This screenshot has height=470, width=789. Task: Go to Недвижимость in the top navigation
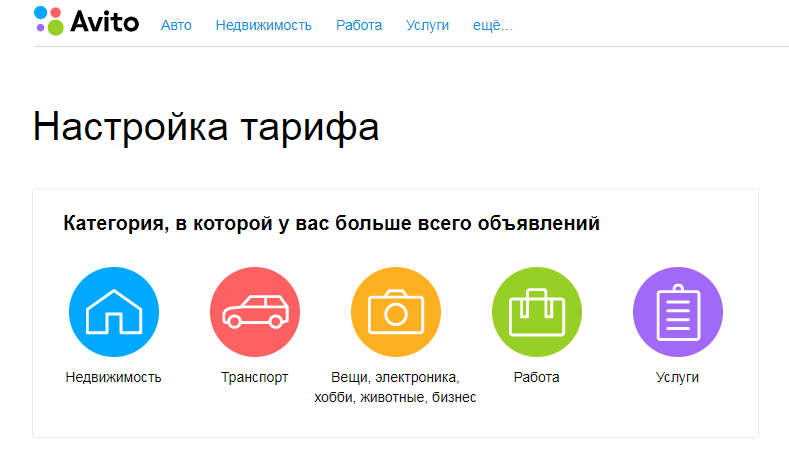tap(263, 25)
